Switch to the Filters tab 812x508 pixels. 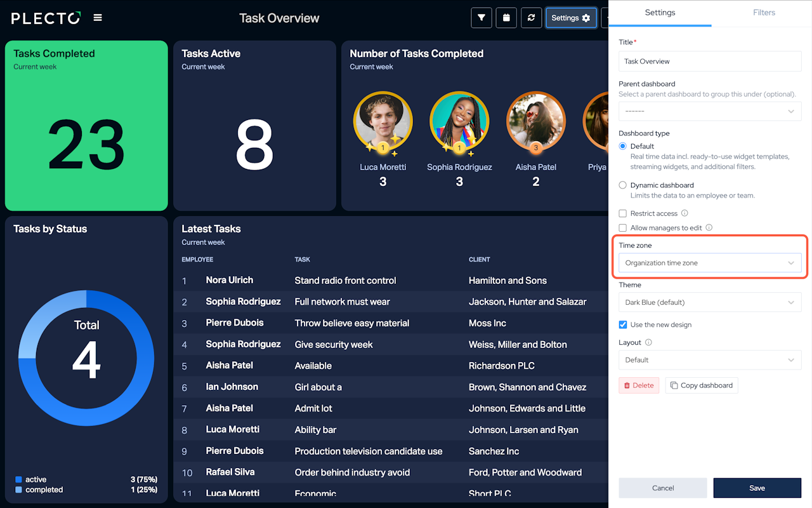tap(764, 13)
